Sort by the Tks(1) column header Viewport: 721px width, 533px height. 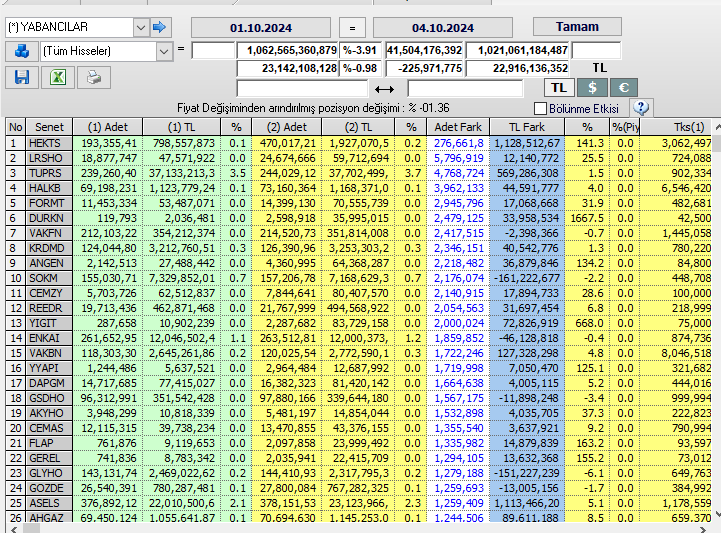coord(676,127)
